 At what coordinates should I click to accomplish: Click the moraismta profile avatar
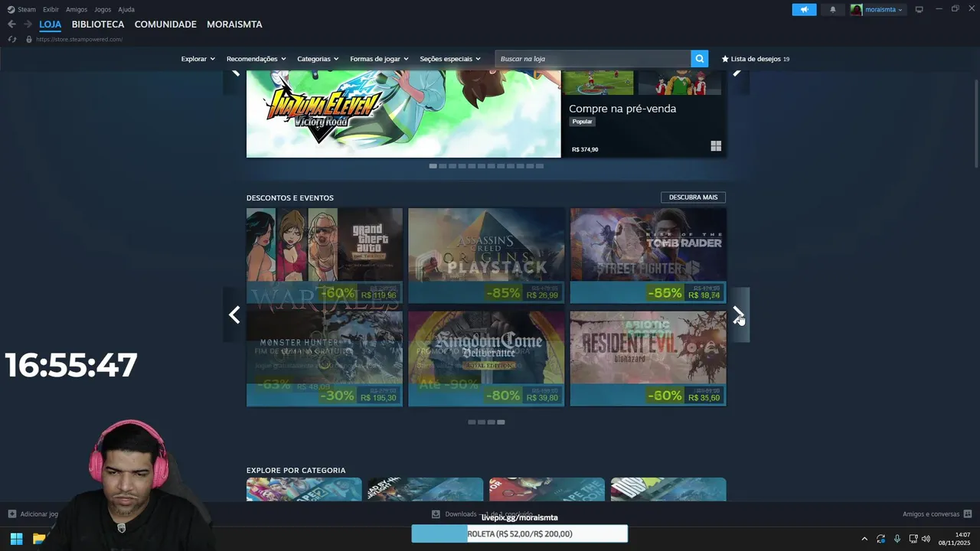click(x=856, y=9)
